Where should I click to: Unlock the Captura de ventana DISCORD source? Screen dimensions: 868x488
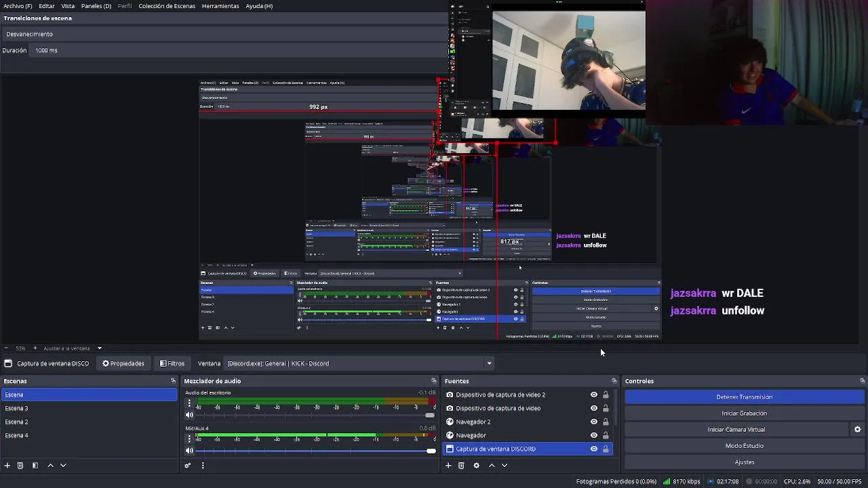[606, 449]
